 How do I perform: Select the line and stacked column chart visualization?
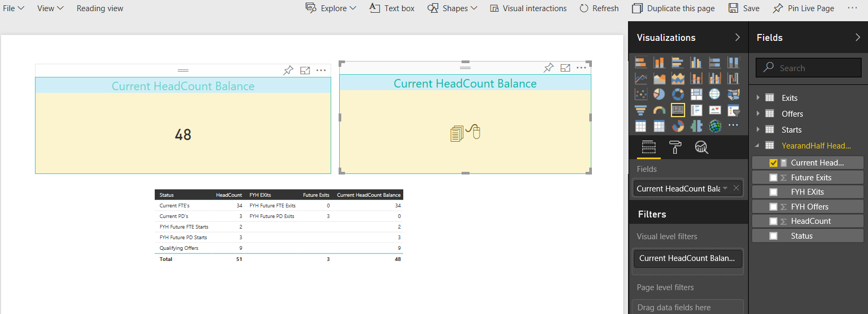point(696,78)
